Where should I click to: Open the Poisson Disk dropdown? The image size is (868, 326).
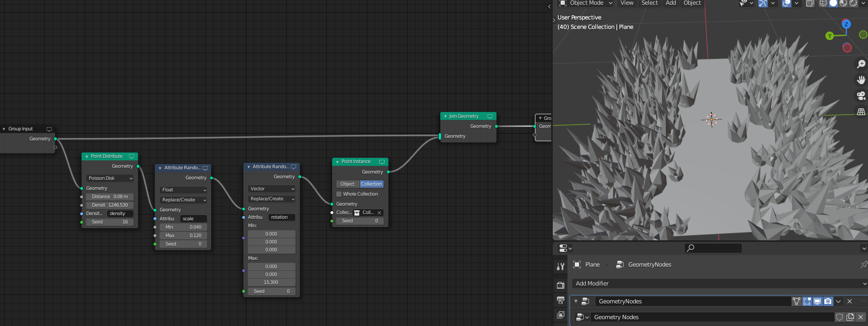(x=110, y=178)
